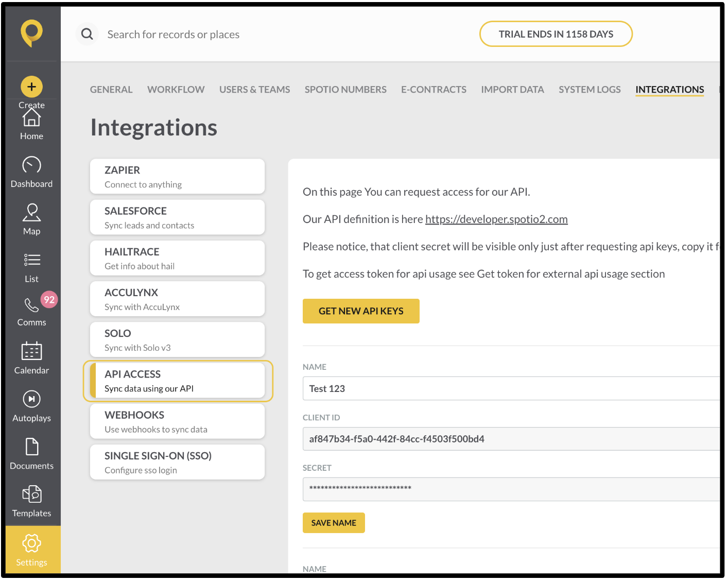Click the Name field containing Test 123

coord(511,388)
